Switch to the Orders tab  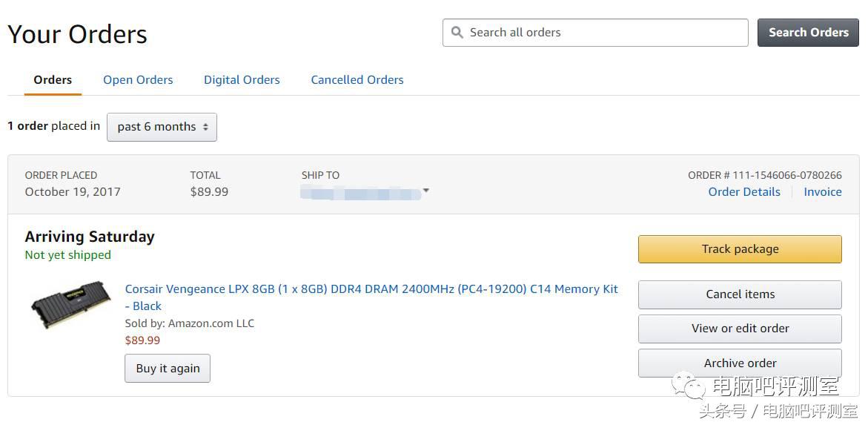coord(53,80)
